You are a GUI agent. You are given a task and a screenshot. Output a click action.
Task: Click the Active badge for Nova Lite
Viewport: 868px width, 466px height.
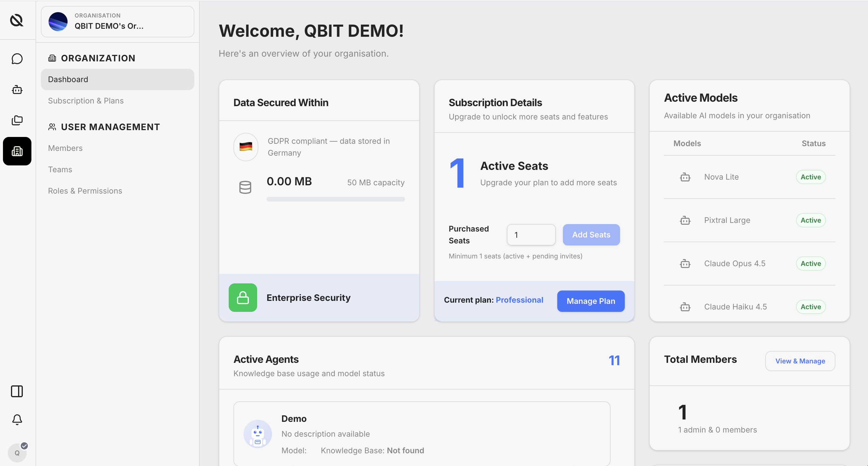811,177
